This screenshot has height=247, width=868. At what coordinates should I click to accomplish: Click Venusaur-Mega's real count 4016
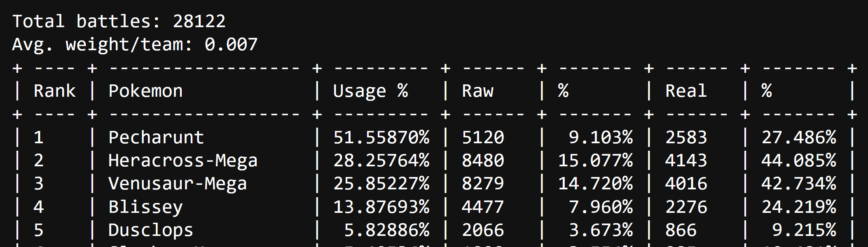(686, 184)
